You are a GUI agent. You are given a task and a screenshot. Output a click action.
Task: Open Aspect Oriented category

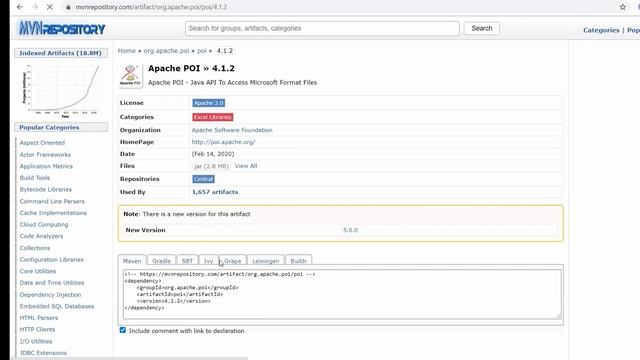(42, 143)
